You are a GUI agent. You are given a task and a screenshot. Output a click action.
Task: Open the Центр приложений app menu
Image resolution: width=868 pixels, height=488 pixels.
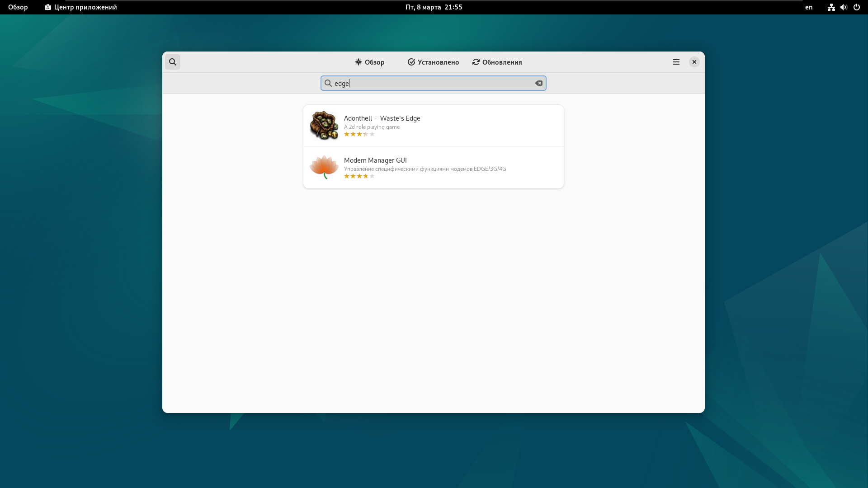80,7
